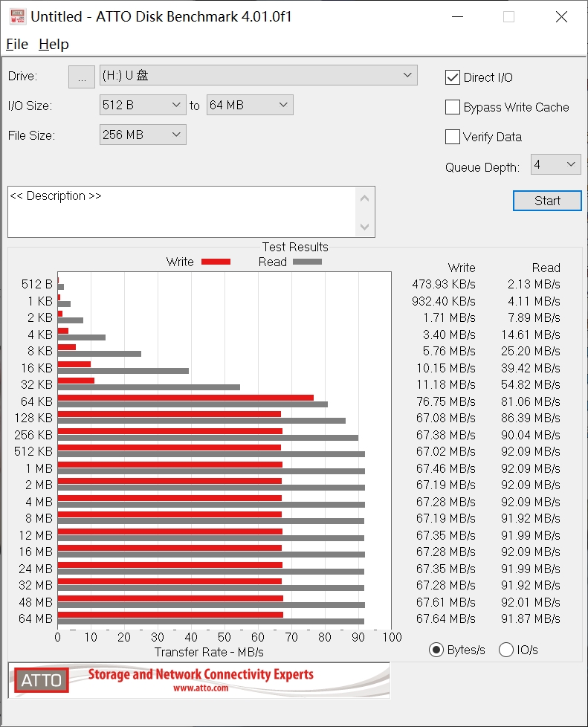Click the 54.82 MB/s read value
This screenshot has width=588, height=727.
point(531,385)
